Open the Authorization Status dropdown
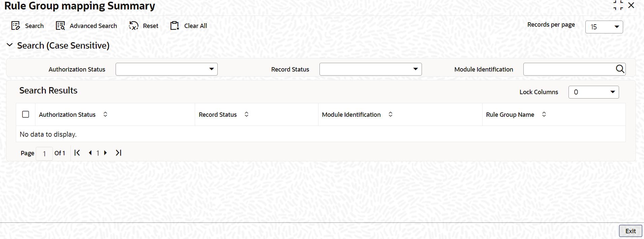This screenshot has height=239, width=644. pyautogui.click(x=211, y=69)
